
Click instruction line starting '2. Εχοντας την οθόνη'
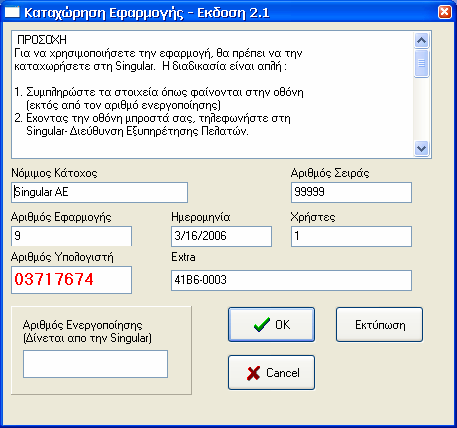coord(153,118)
